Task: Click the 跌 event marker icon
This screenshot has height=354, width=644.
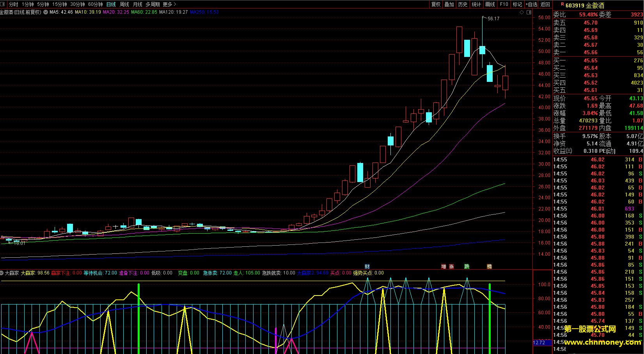Action: coord(467,267)
